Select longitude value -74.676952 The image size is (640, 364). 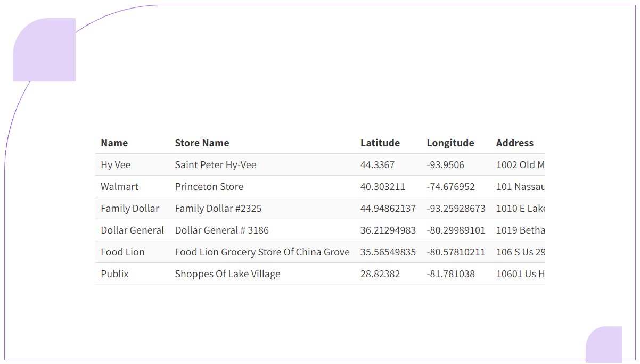point(450,187)
